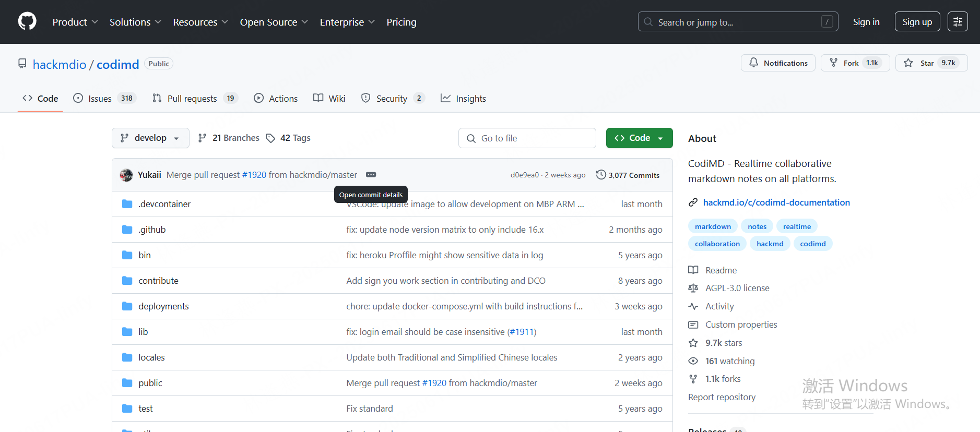Open commit updating Chinese locales

point(452,357)
